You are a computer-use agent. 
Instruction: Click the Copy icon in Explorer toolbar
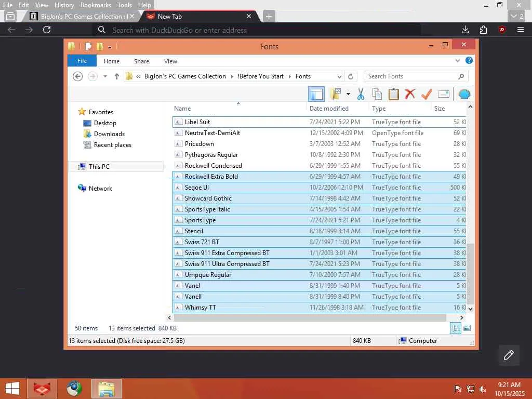pyautogui.click(x=377, y=94)
